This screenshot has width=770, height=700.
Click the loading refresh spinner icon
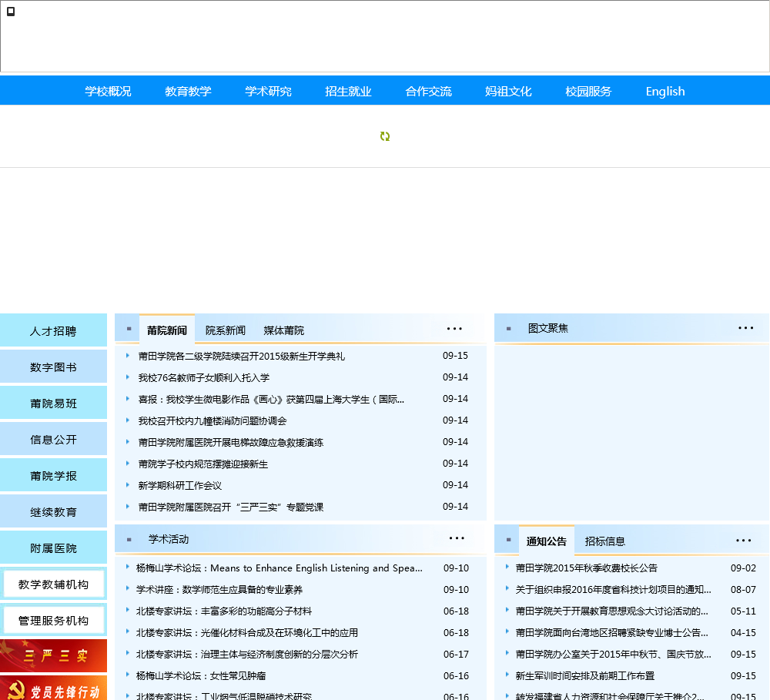tap(385, 136)
